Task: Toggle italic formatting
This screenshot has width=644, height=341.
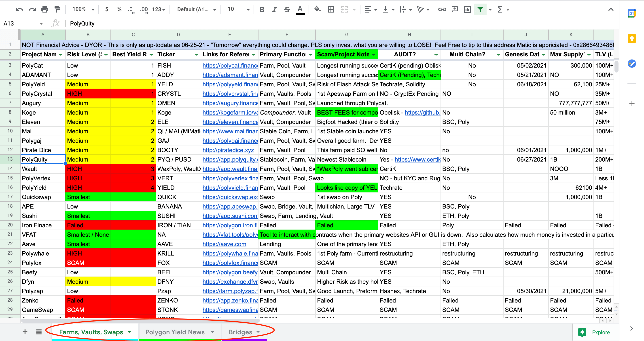Action: click(274, 9)
